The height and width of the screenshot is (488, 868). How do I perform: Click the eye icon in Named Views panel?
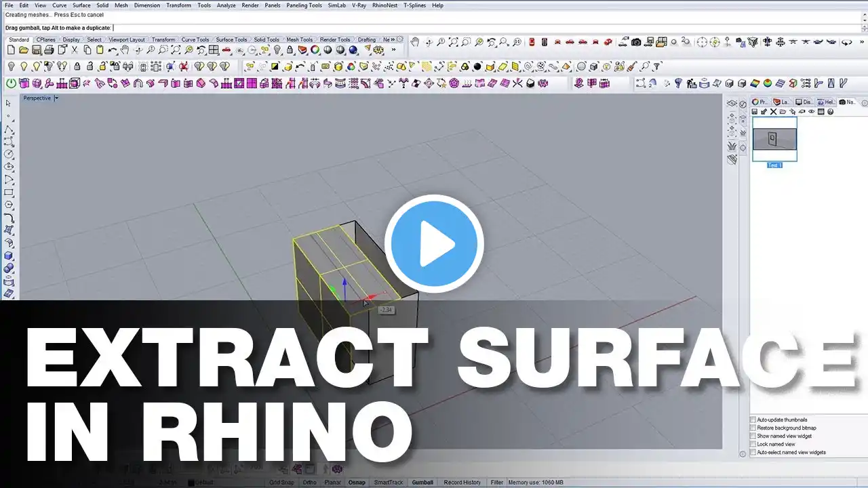point(811,112)
